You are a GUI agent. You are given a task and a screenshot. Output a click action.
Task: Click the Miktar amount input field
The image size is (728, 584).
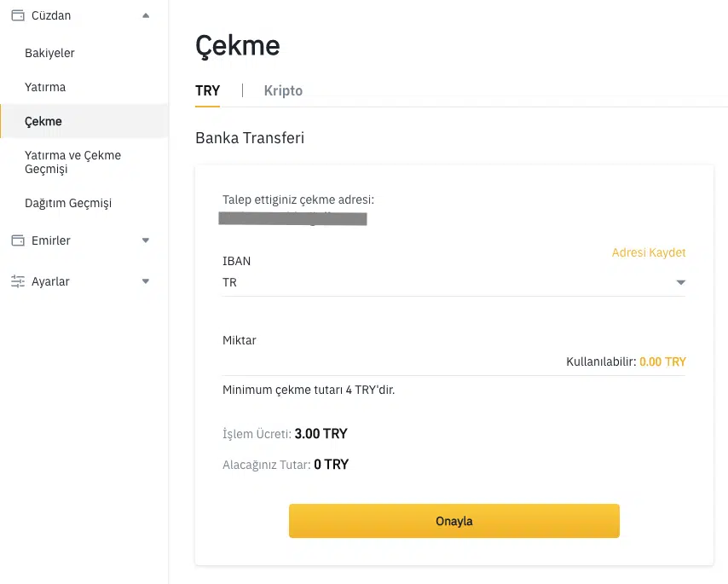pos(384,361)
